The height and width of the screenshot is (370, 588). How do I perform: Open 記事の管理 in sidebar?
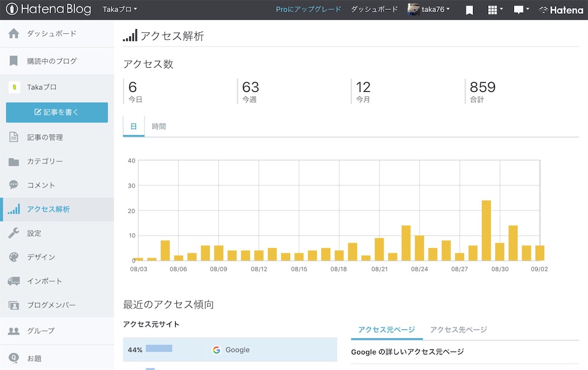click(x=45, y=138)
